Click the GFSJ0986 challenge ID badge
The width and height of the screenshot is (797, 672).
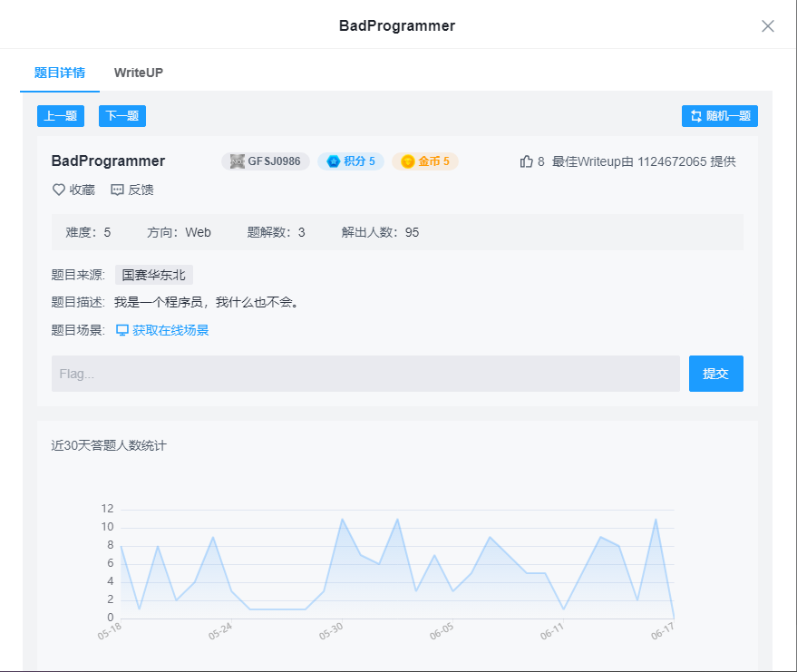click(x=266, y=161)
